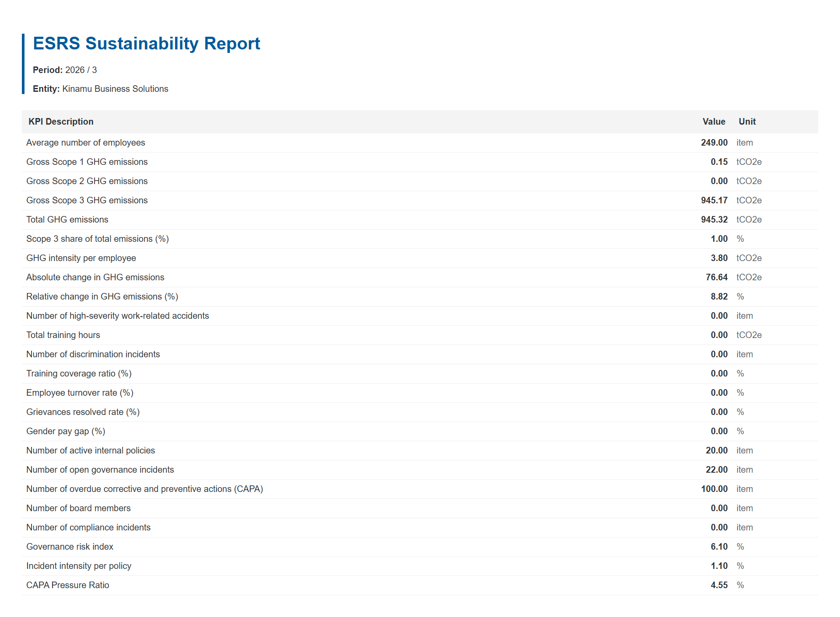This screenshot has width=840, height=617.
Task: Select the Average number of employees row
Action: point(420,143)
